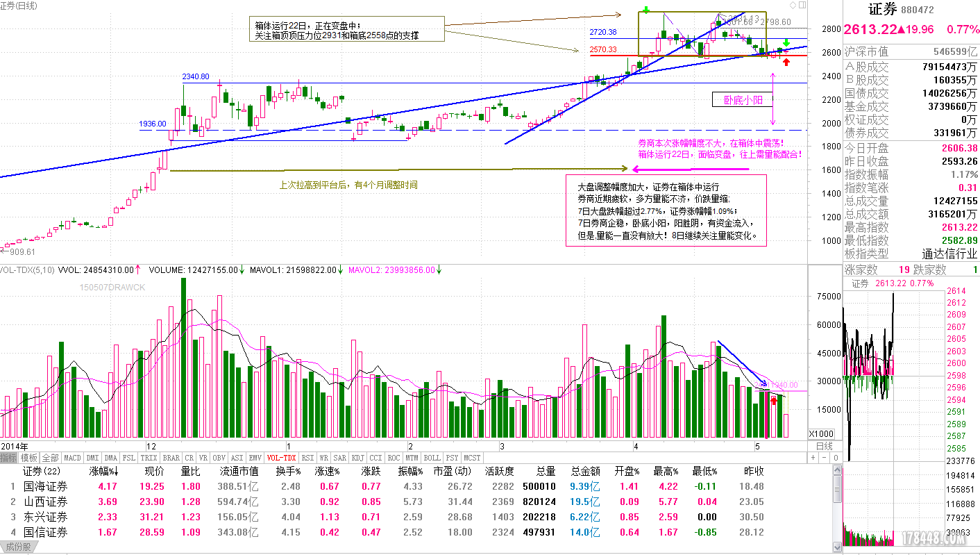This screenshot has width=980, height=555.
Task: Sort by the 流通市值 column header
Action: coord(238,471)
